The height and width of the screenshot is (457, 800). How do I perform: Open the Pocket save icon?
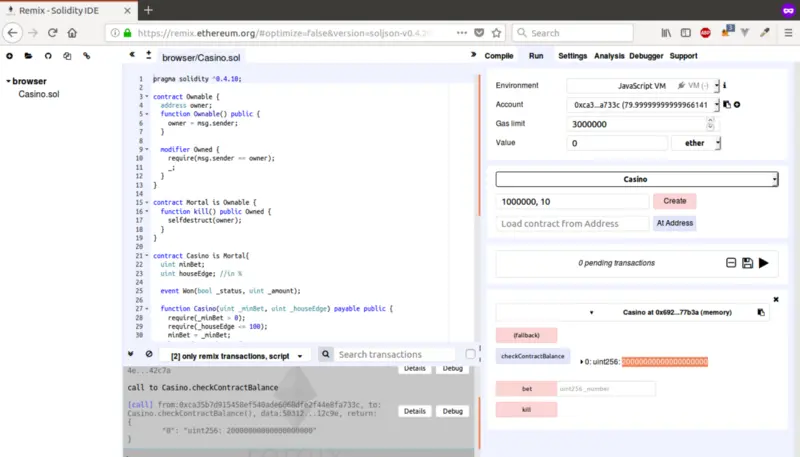(x=479, y=33)
